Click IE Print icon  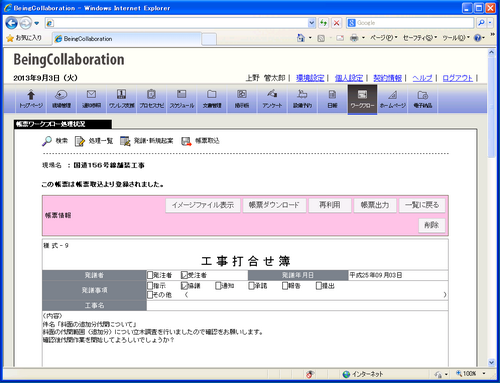point(354,38)
